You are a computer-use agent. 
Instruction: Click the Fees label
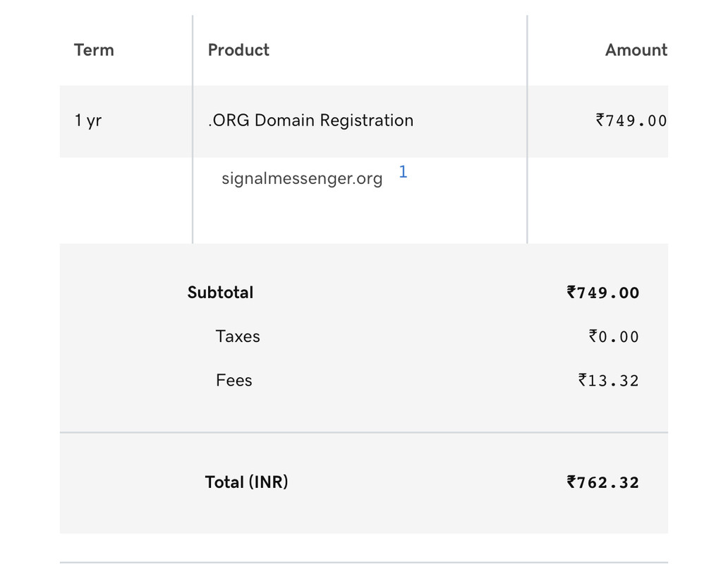tap(234, 380)
